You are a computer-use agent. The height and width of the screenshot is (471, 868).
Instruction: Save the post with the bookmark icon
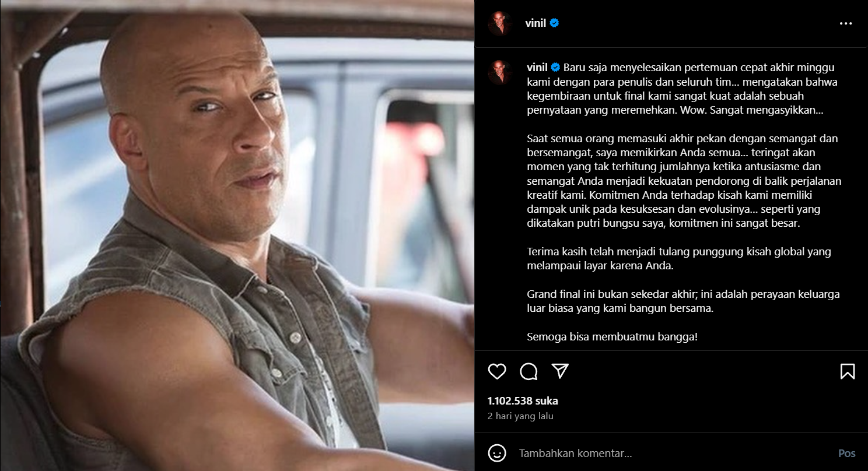848,371
